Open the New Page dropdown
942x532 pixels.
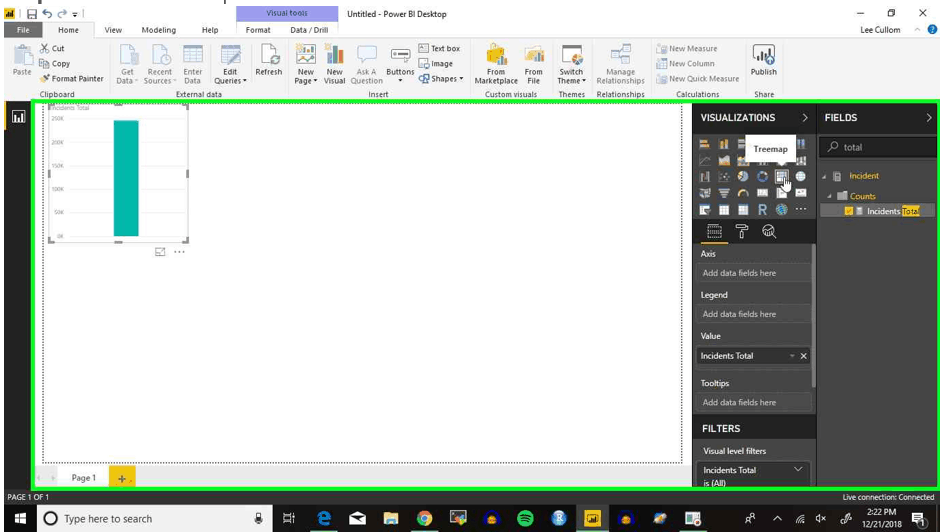coord(306,65)
